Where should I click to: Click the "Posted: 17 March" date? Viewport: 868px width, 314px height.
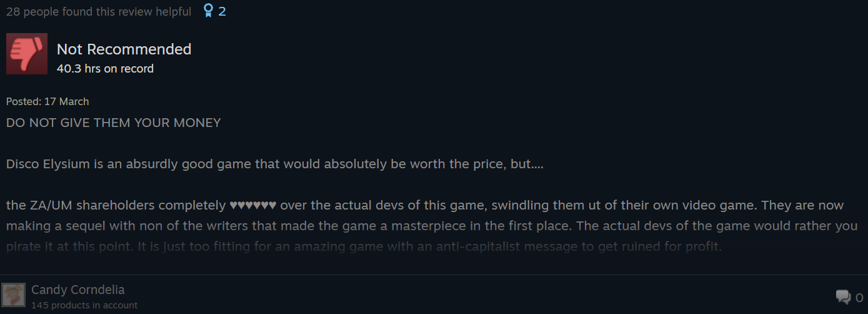click(x=47, y=101)
